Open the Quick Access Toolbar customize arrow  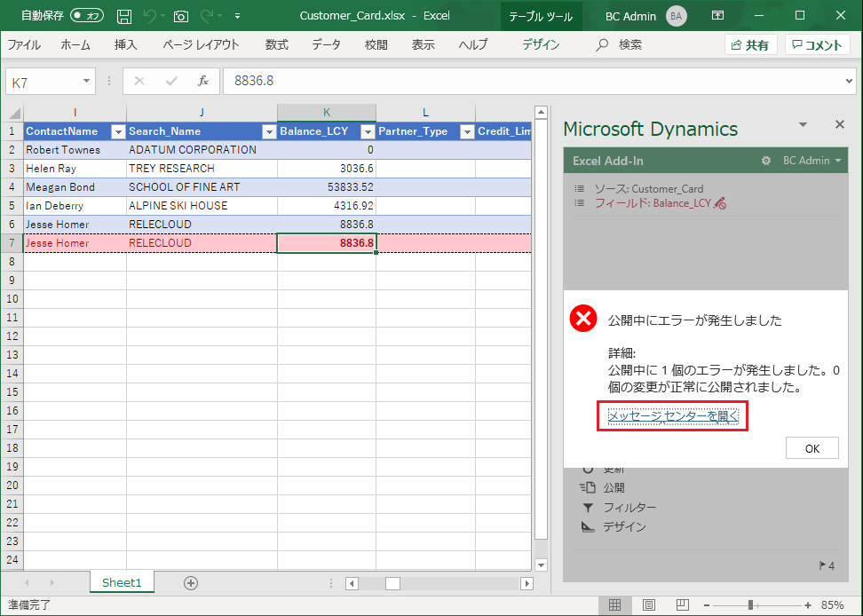(237, 16)
